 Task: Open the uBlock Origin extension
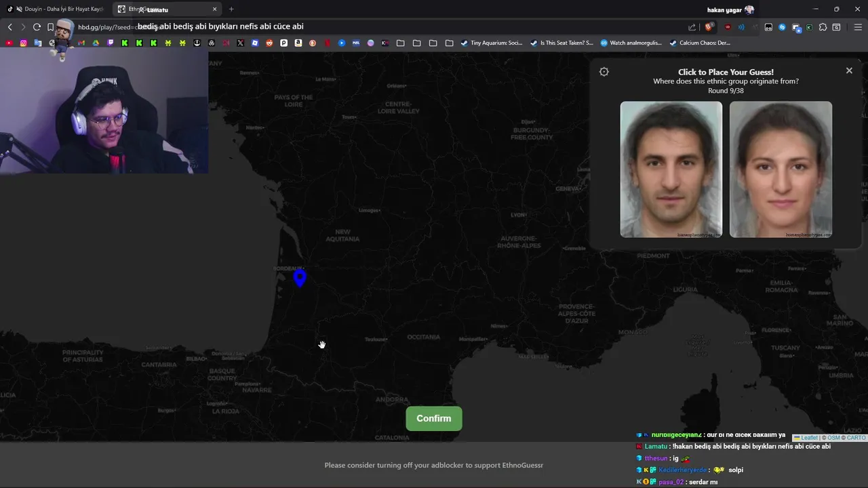click(728, 27)
